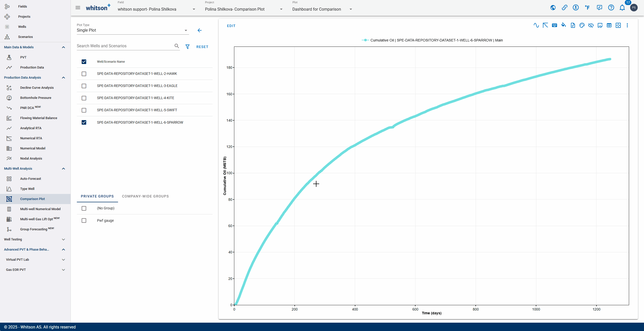Expand the Virtual PVT Lab section

tap(63, 260)
